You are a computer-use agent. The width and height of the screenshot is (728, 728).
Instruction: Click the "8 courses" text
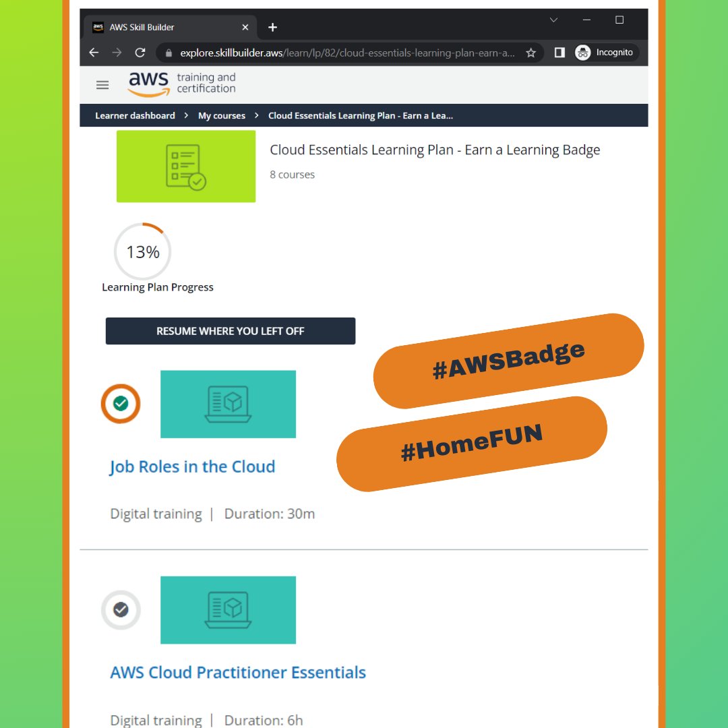click(292, 175)
